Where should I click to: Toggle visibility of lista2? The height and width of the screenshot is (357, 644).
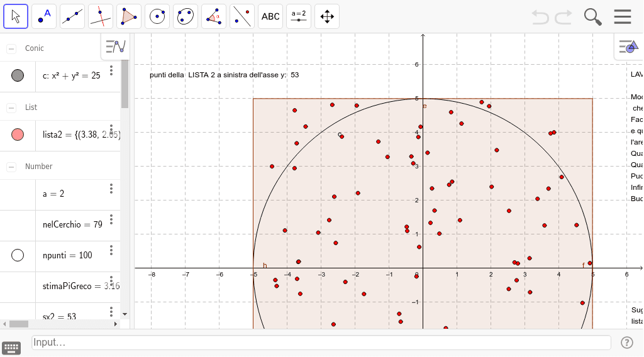(x=18, y=135)
